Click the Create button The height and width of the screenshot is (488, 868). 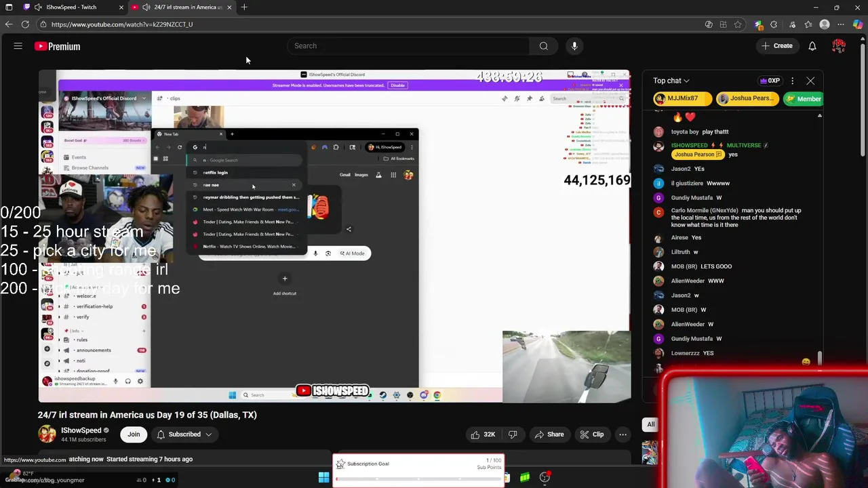tap(776, 46)
